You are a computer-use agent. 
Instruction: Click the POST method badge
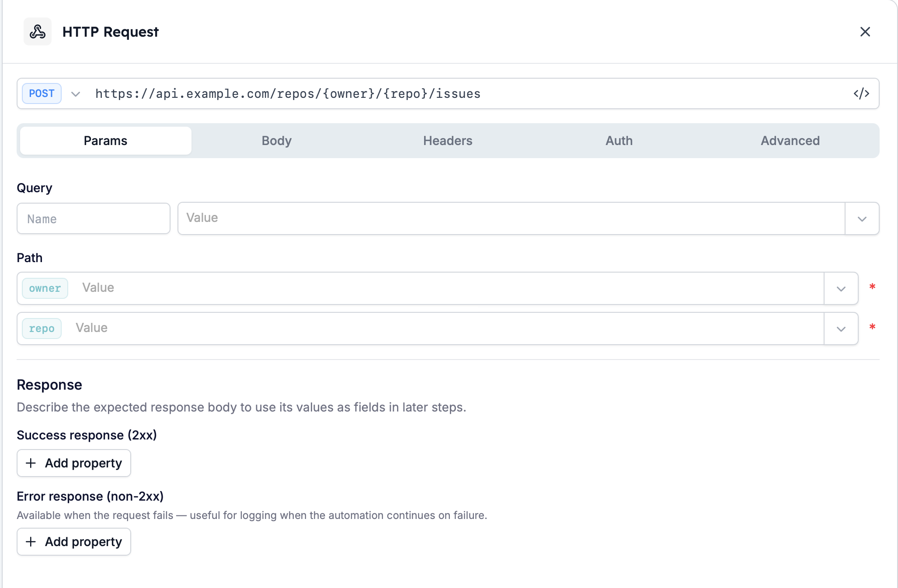(x=42, y=93)
